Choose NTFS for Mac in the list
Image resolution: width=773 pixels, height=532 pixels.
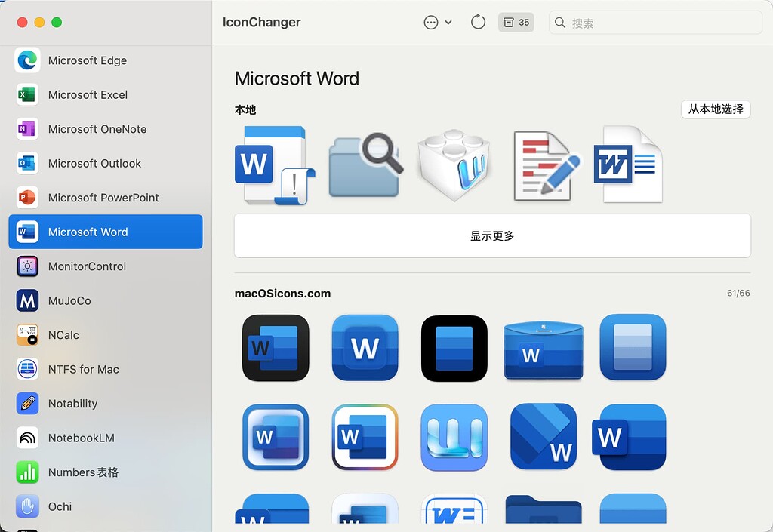tap(106, 369)
